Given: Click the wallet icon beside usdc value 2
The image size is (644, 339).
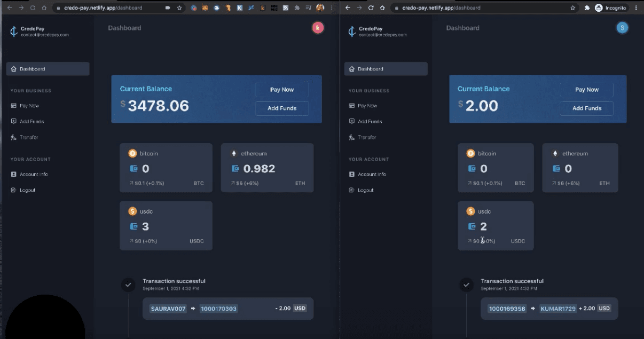Looking at the screenshot, I should point(472,226).
